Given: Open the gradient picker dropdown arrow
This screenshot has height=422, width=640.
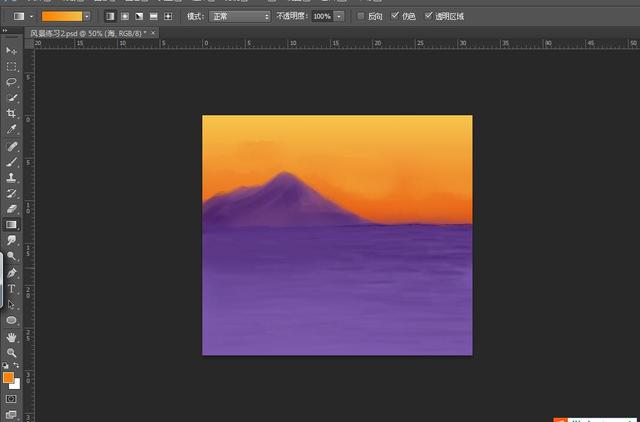Looking at the screenshot, I should point(87,17).
